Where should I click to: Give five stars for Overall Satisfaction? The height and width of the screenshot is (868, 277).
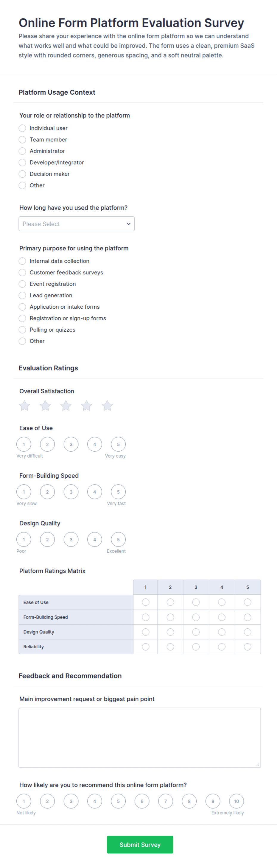pos(107,406)
